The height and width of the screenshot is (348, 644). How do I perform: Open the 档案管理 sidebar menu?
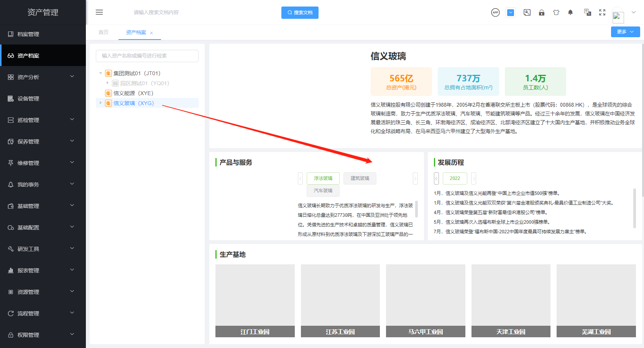[x=43, y=34]
